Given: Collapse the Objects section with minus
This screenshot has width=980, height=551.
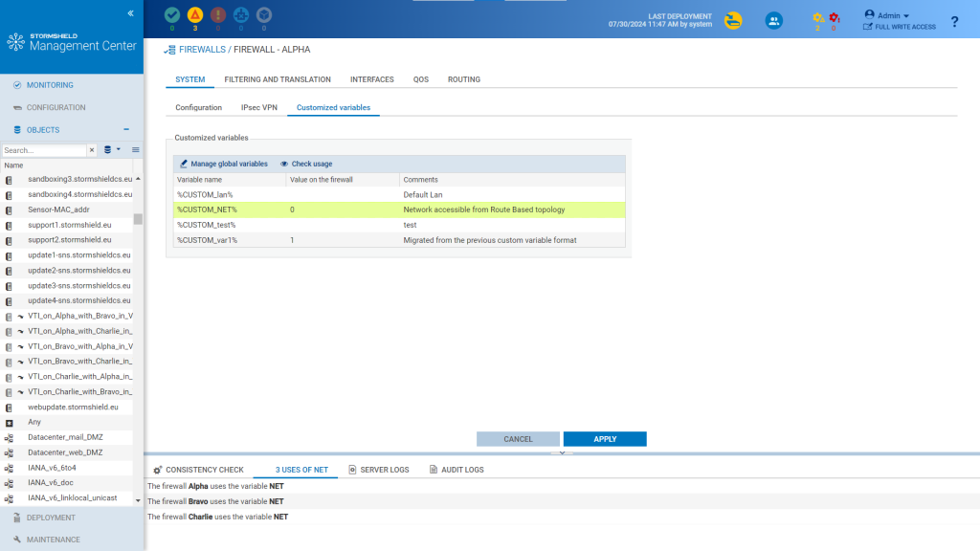Looking at the screenshot, I should [x=126, y=129].
